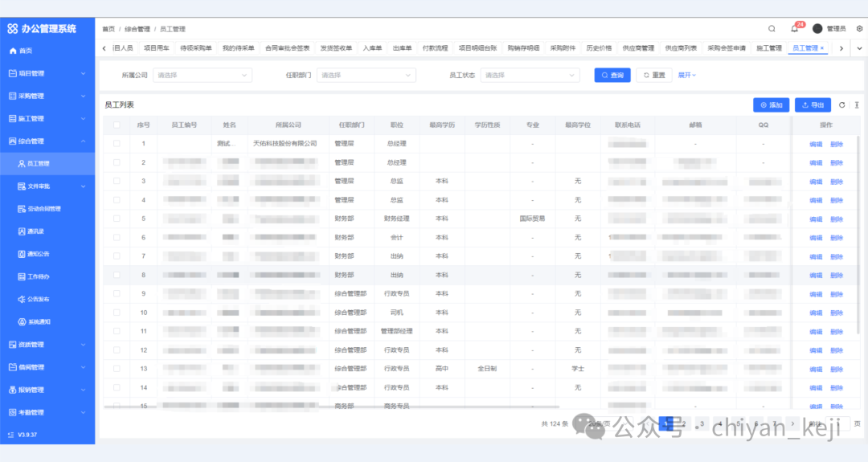Viewport: 868px width, 462px height.
Task: Expand 借阅管理 in the sidebar
Action: coord(47,367)
